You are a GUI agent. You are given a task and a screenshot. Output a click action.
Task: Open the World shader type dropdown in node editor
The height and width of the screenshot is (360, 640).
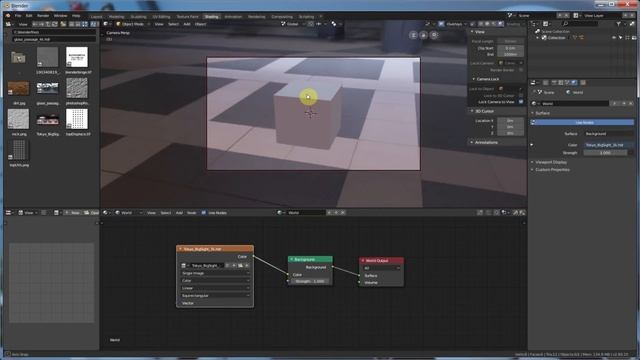pyautogui.click(x=128, y=213)
